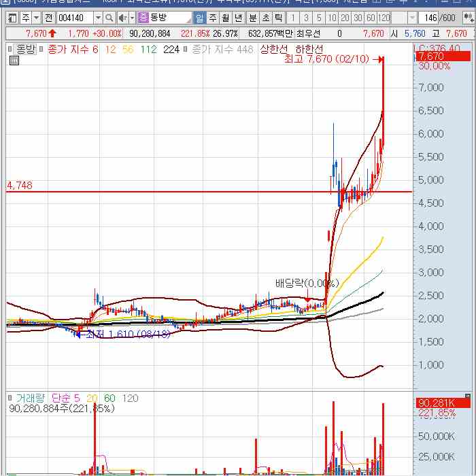Viewport: 476px width, 476px height.
Task: Click the 90,280,884 volume value in quote bar
Action: (150, 33)
